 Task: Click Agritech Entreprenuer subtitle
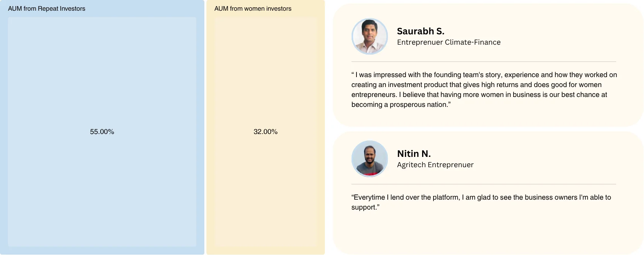pos(435,165)
